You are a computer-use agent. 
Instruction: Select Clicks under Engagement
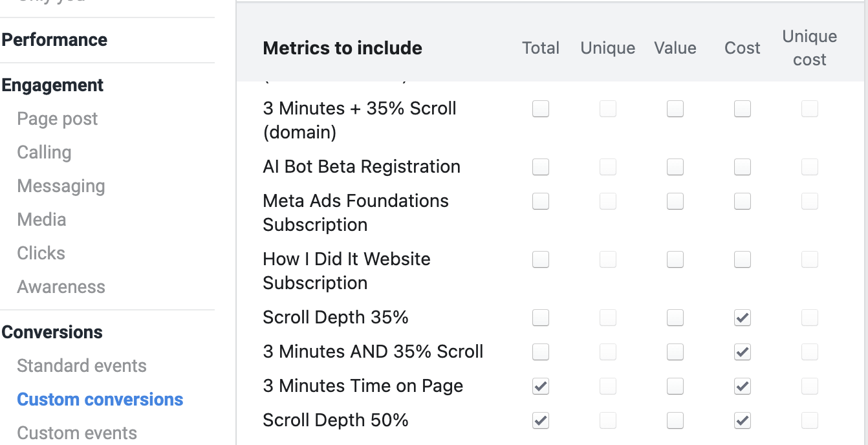pyautogui.click(x=41, y=254)
